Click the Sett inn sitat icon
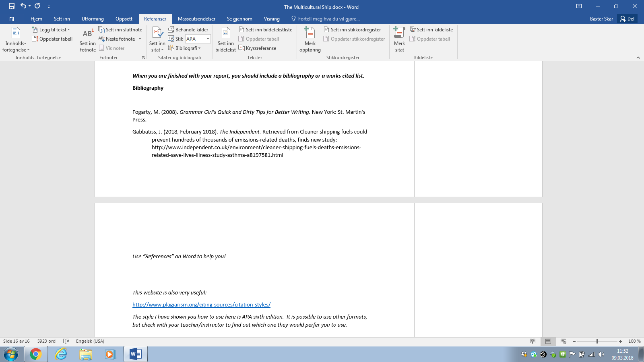 pyautogui.click(x=157, y=34)
